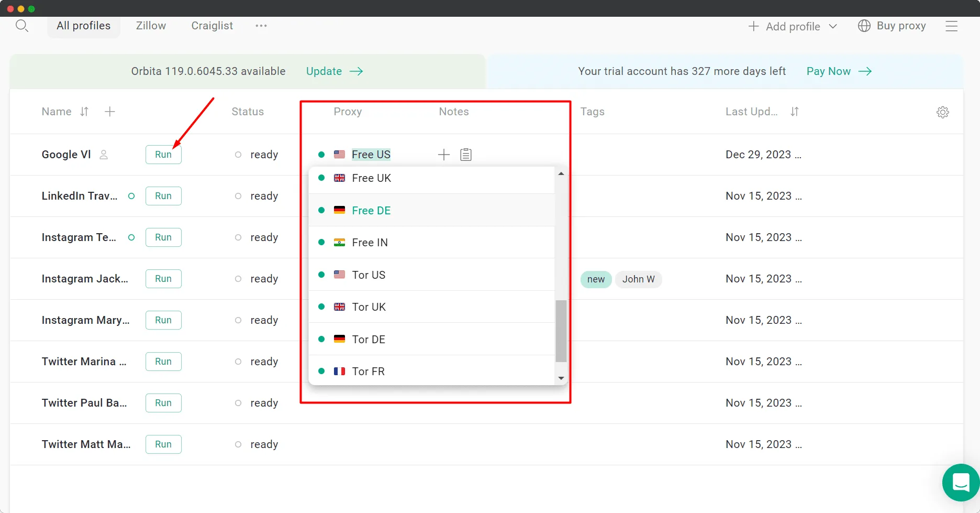
Task: Click the Dec 29, 2023 date cell
Action: click(x=763, y=155)
